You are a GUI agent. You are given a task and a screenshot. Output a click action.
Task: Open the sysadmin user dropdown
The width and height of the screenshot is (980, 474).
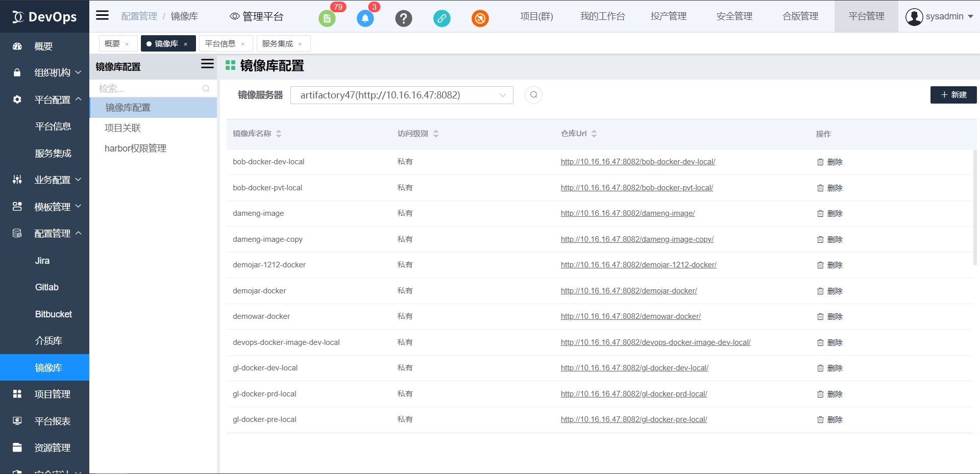point(939,16)
